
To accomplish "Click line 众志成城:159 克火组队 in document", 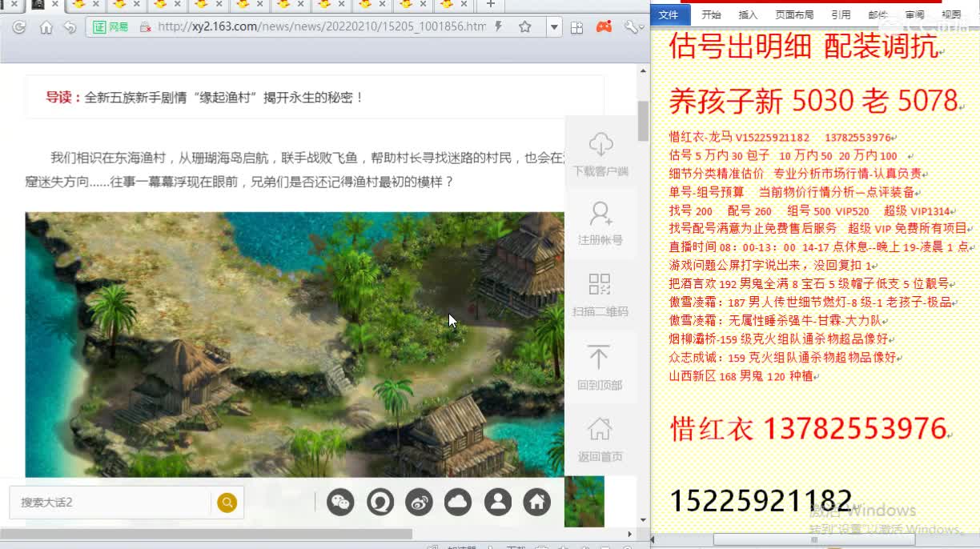I will click(782, 358).
